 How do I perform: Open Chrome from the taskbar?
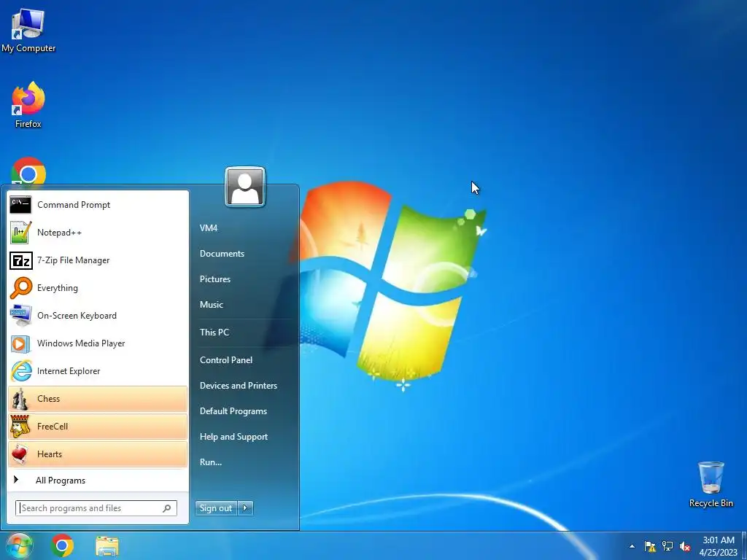(x=62, y=545)
